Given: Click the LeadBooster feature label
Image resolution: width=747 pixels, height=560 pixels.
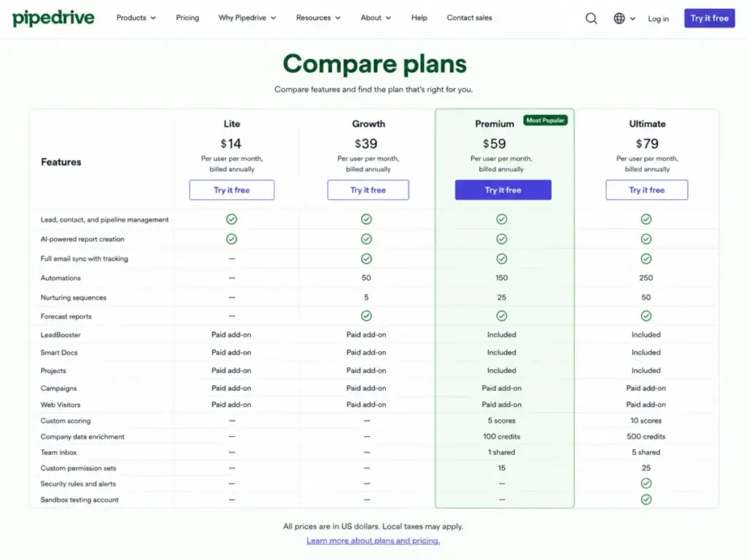Looking at the screenshot, I should click(61, 335).
